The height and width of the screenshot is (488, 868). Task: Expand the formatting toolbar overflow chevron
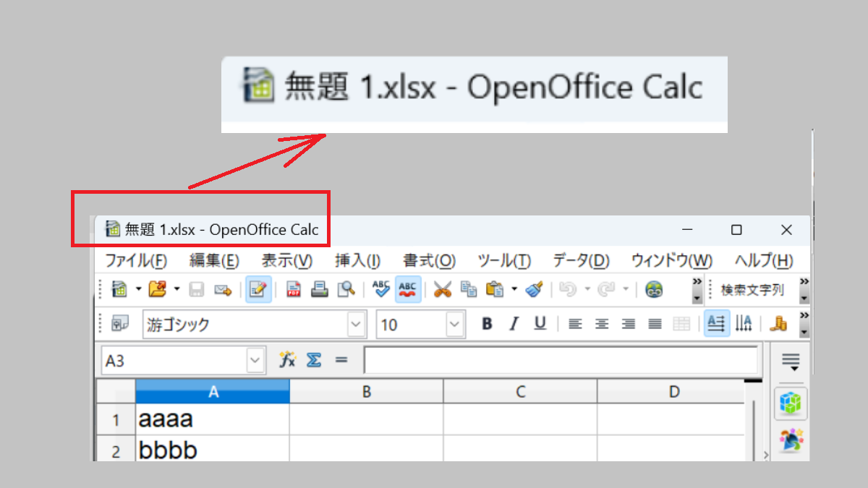click(x=804, y=324)
